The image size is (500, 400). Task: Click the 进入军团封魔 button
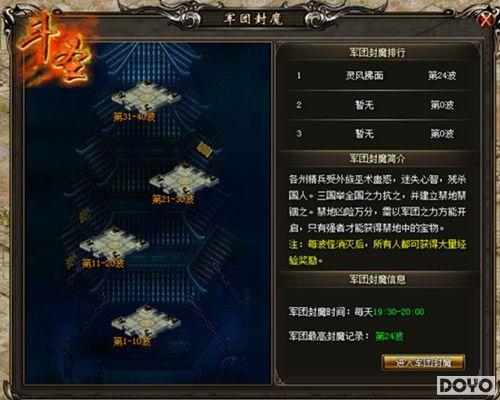click(423, 363)
